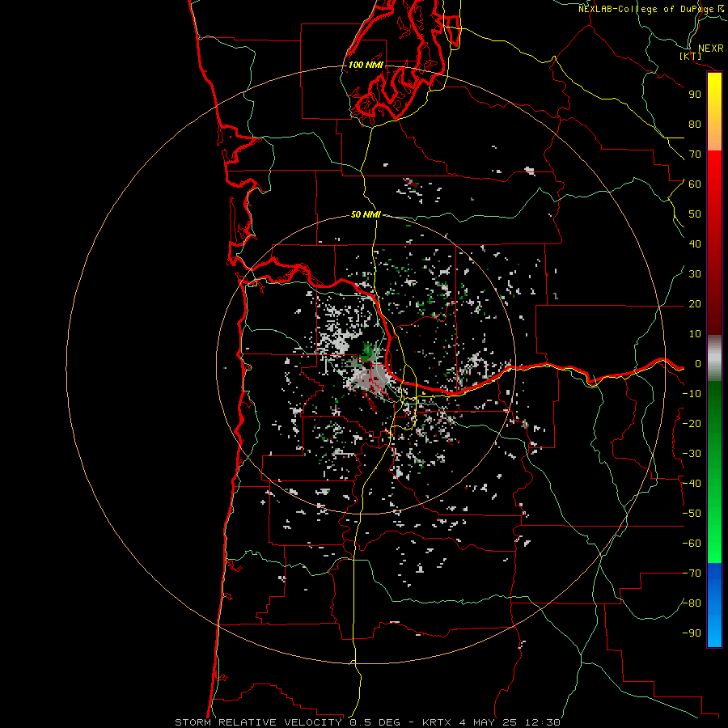Click the -50 value on color scale
This screenshot has width=728, height=728.
tap(692, 514)
